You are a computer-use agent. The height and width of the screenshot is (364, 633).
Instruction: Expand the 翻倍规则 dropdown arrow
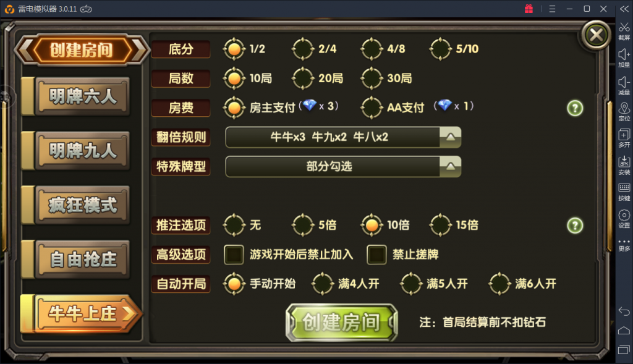[450, 137]
